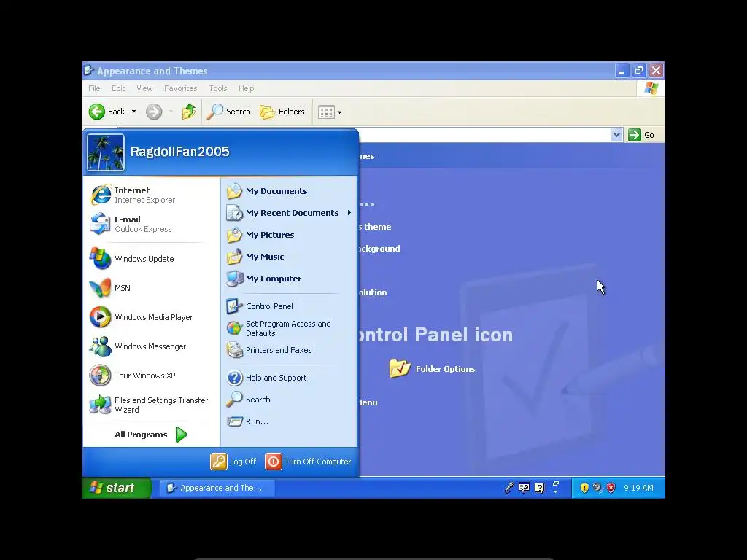Click the Folder Options icon

[x=399, y=368]
